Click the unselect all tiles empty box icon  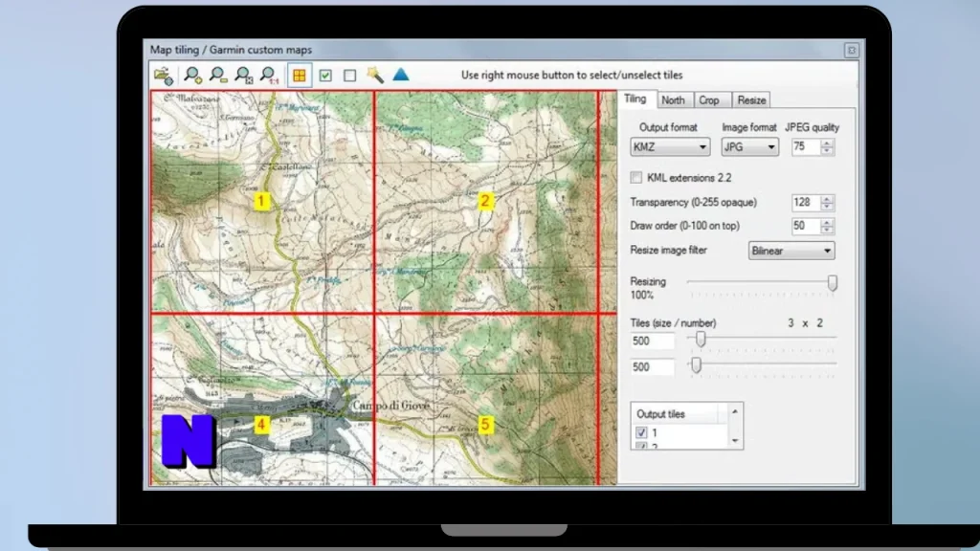[x=350, y=76]
